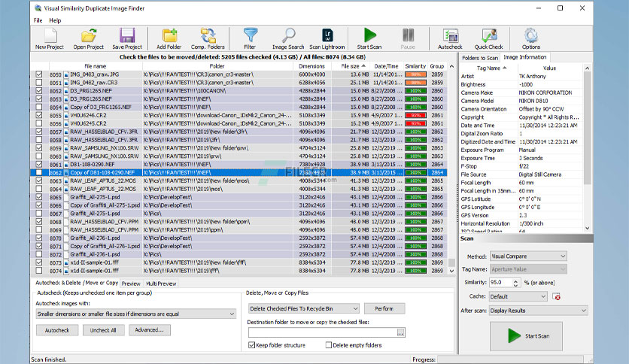Check the checkbox for row 8051

pos(39,83)
